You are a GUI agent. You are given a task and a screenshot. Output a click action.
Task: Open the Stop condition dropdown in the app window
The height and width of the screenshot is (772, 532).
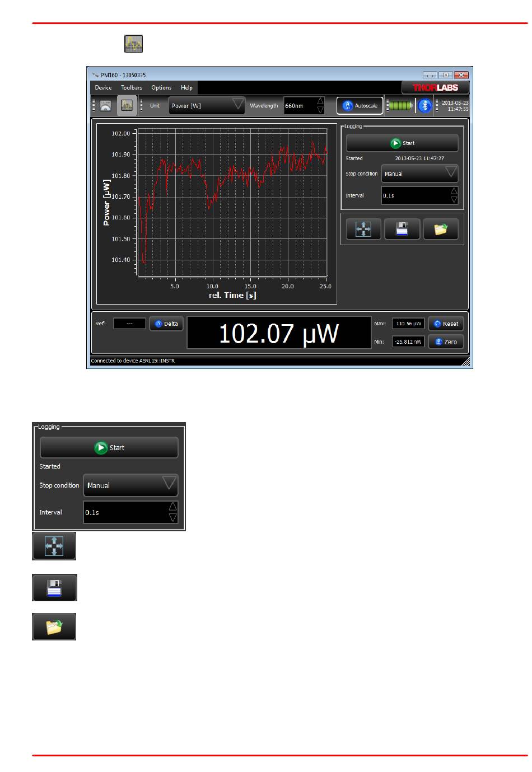click(420, 174)
